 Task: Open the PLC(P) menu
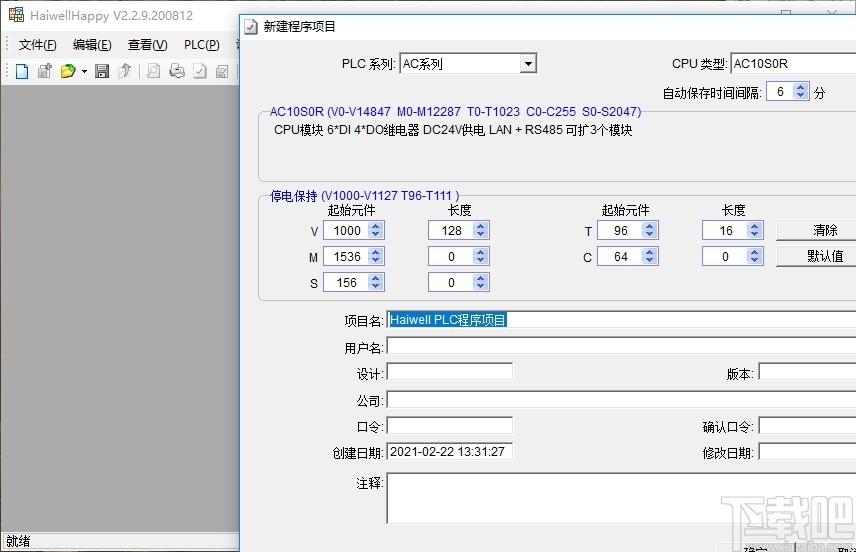(x=201, y=45)
